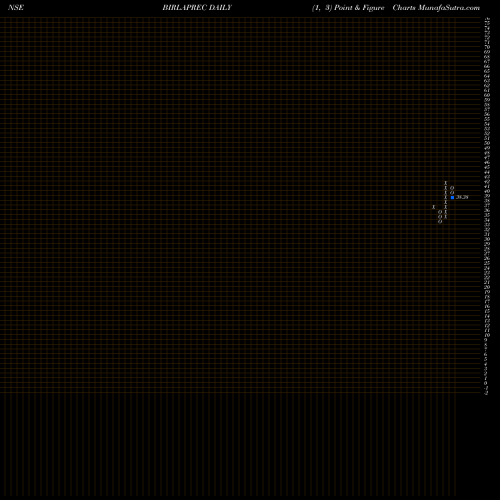Click the 'Charts MunafaSutra.com' text
500x500 pixels.
click(x=436, y=8)
